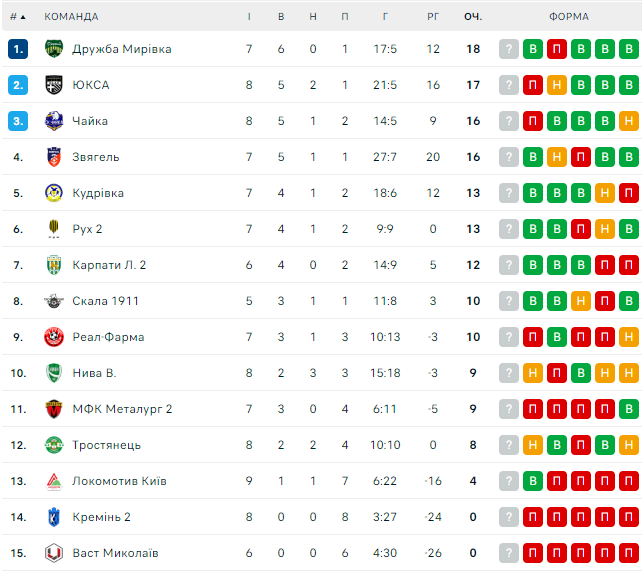The height and width of the screenshot is (575, 642).
Task: Open the Васт Миколаїв team link
Action: click(x=115, y=553)
